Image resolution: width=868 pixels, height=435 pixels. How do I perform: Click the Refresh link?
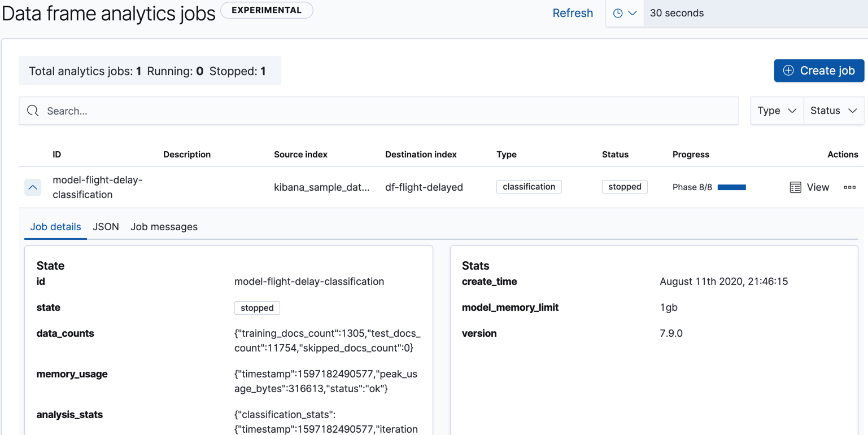(573, 12)
